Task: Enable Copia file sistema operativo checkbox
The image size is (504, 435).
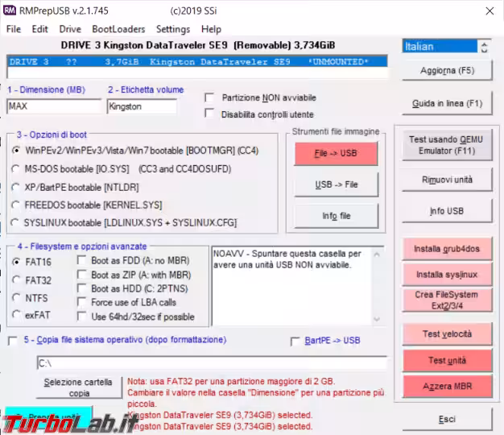Action: coord(13,341)
